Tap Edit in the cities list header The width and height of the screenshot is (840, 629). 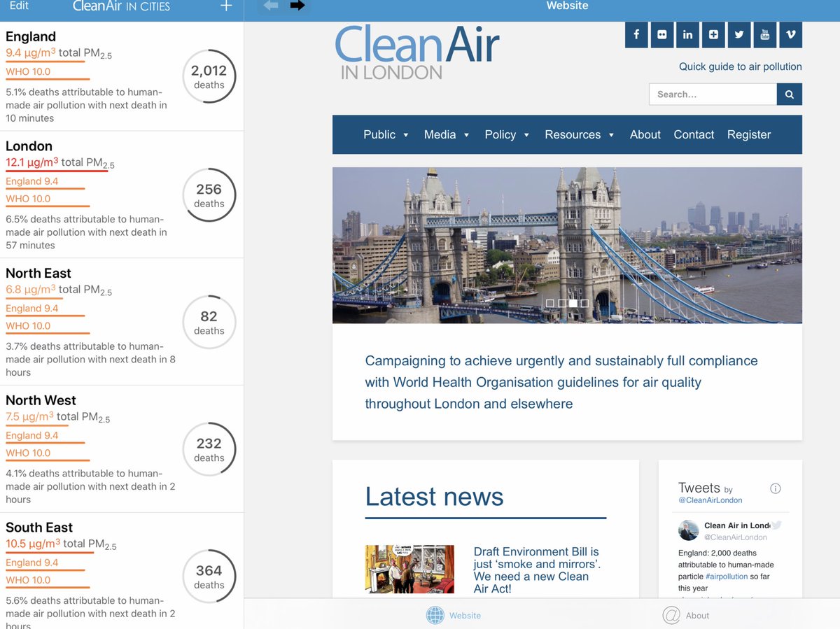tap(19, 6)
